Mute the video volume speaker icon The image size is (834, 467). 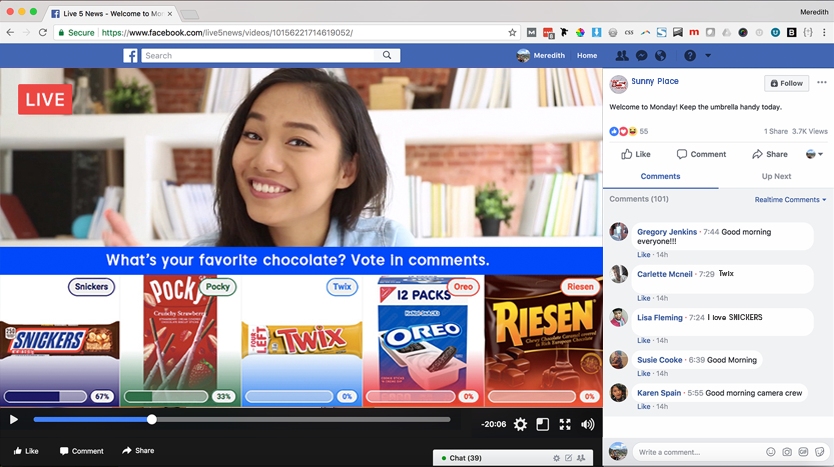click(x=587, y=424)
